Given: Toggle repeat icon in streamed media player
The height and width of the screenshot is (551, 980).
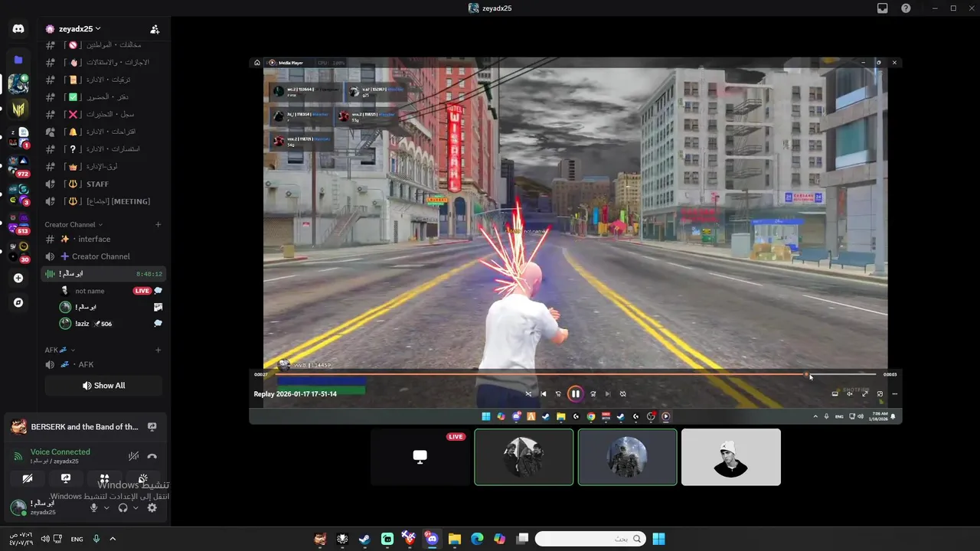Looking at the screenshot, I should (x=622, y=394).
